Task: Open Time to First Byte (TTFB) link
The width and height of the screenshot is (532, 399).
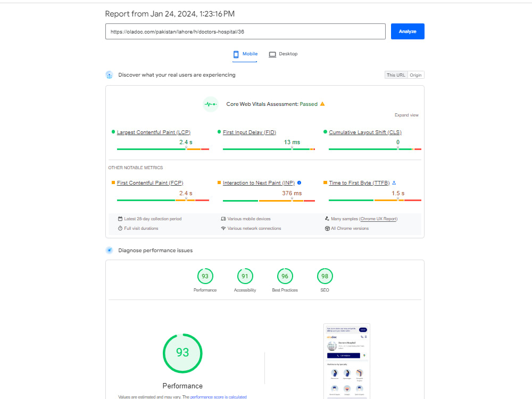Action: coord(359,183)
